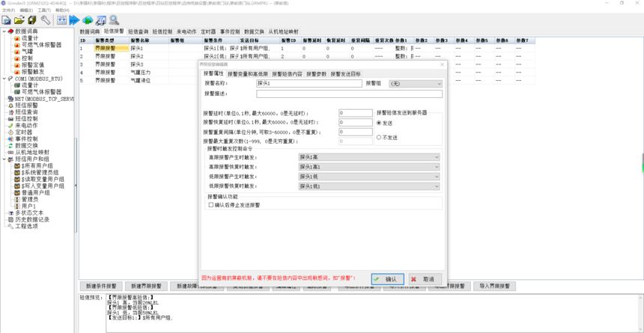Open the 工具(T) menu
The height and width of the screenshot is (333, 644).
pos(44,10)
